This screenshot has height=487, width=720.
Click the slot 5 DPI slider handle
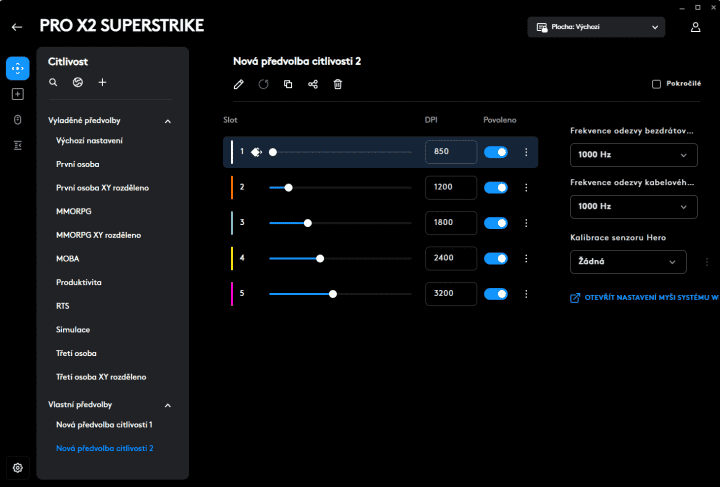(x=333, y=294)
